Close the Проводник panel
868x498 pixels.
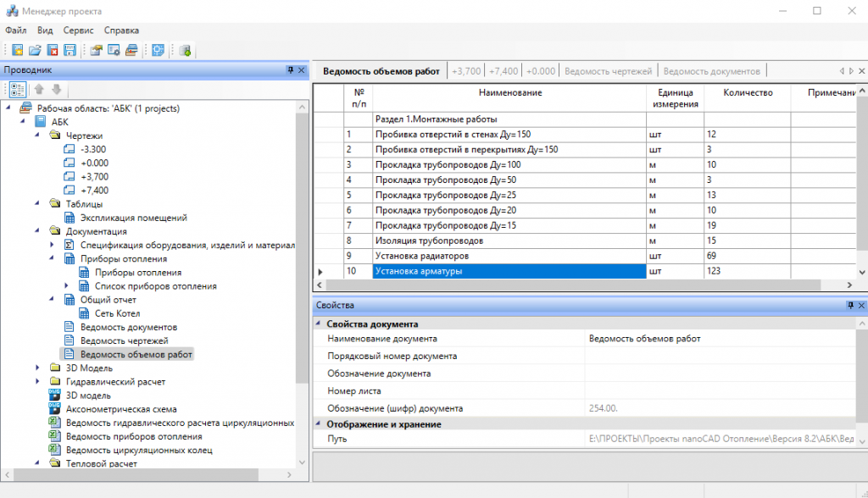pyautogui.click(x=302, y=69)
